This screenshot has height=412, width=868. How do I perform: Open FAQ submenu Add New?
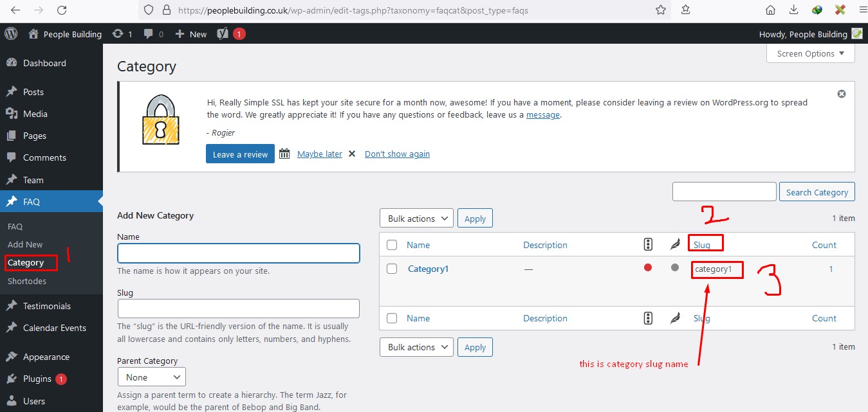pyautogui.click(x=25, y=245)
